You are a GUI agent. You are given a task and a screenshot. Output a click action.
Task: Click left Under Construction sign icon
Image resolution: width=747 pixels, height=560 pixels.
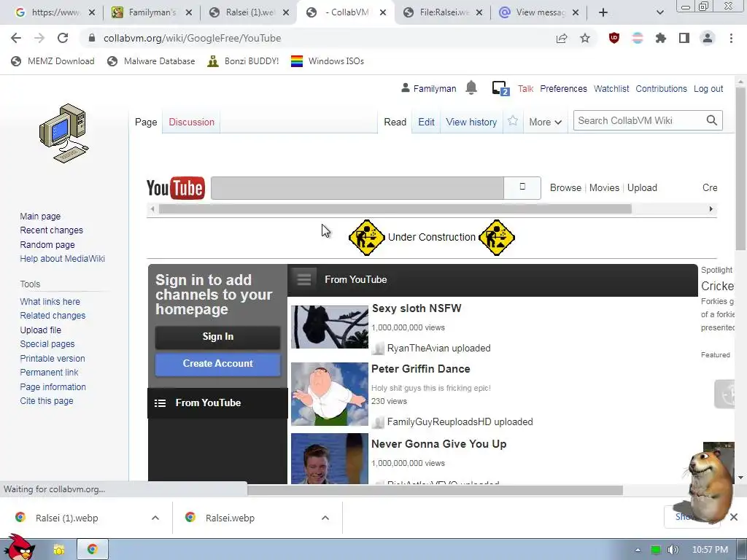tap(366, 237)
